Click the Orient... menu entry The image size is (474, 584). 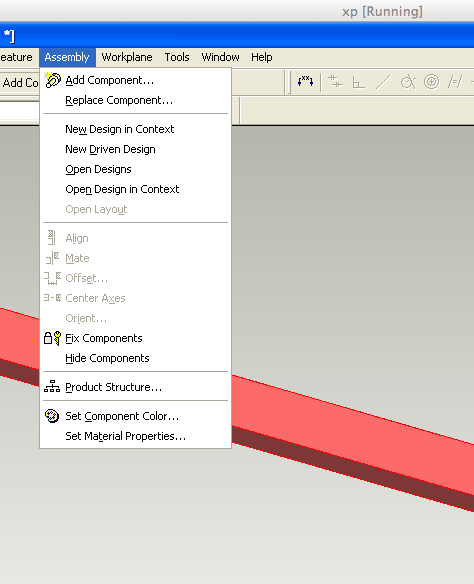coord(136,318)
